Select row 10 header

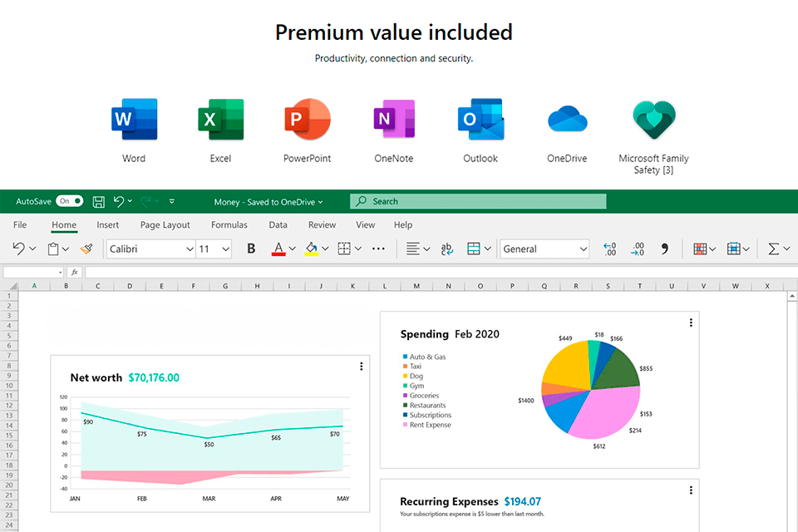9,386
